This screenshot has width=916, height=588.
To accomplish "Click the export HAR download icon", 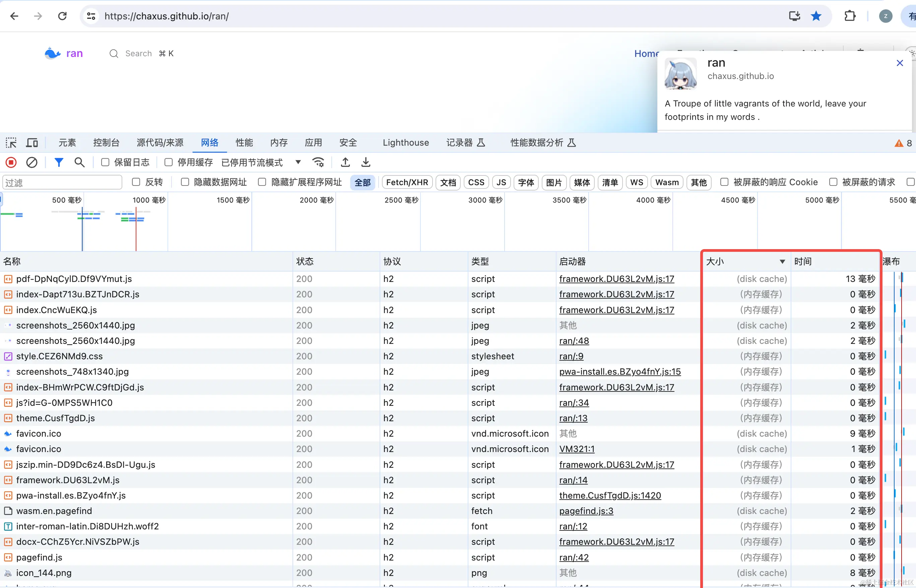I will [x=366, y=163].
